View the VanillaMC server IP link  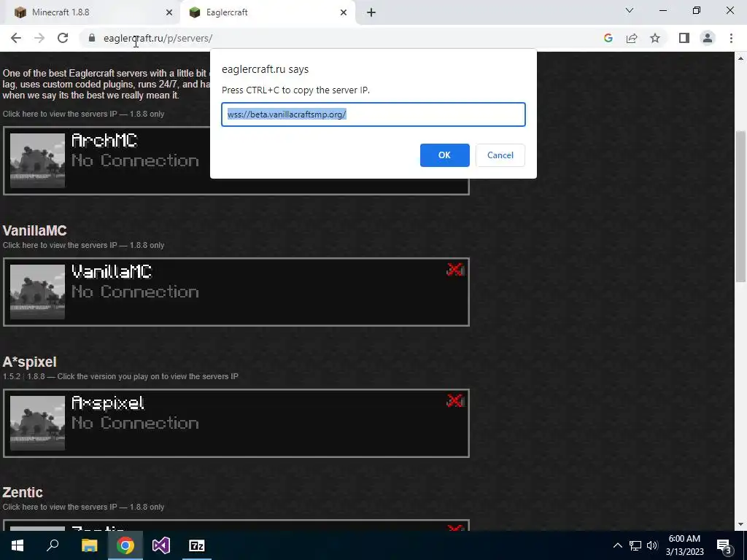[83, 245]
